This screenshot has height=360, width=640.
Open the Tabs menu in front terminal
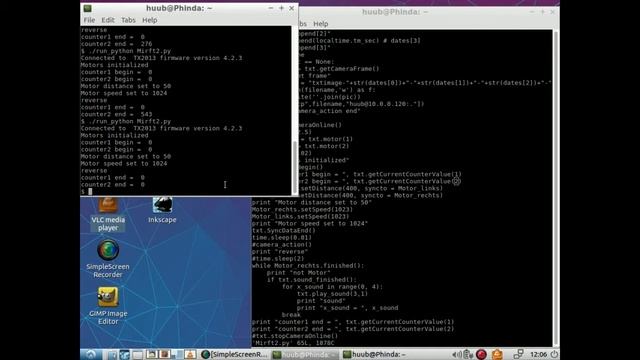(128, 20)
